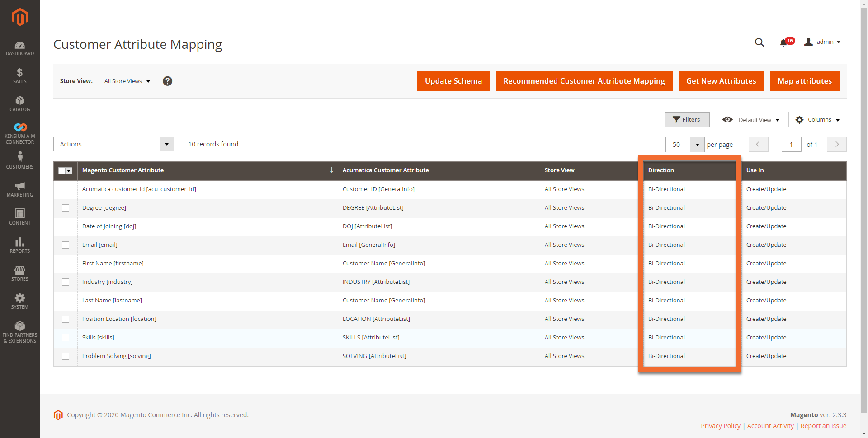The width and height of the screenshot is (868, 438).
Task: Click the Store View help question icon
Action: pyautogui.click(x=167, y=81)
